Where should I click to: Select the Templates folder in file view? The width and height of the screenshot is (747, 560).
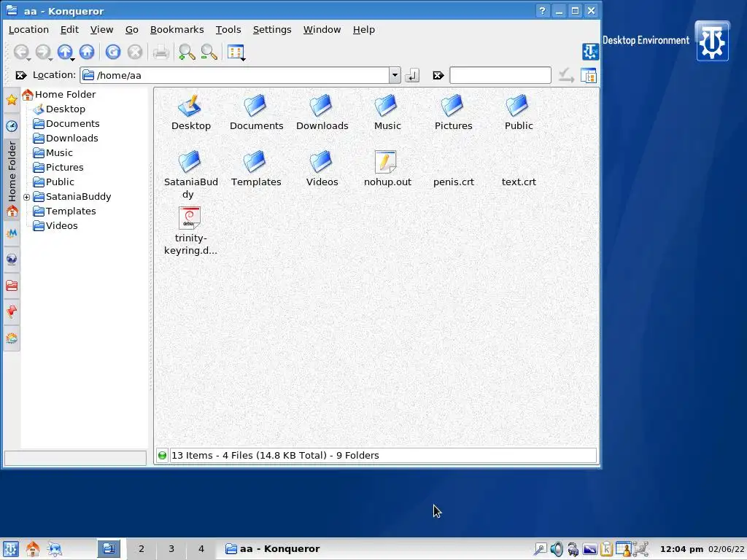256,169
